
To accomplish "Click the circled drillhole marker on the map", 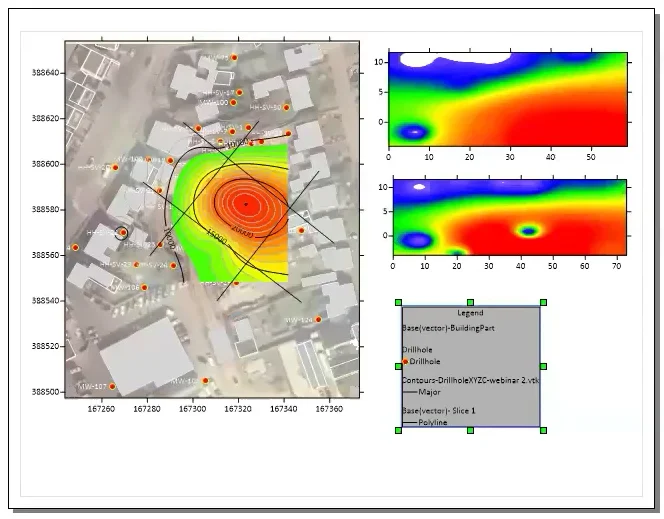I will pyautogui.click(x=123, y=232).
